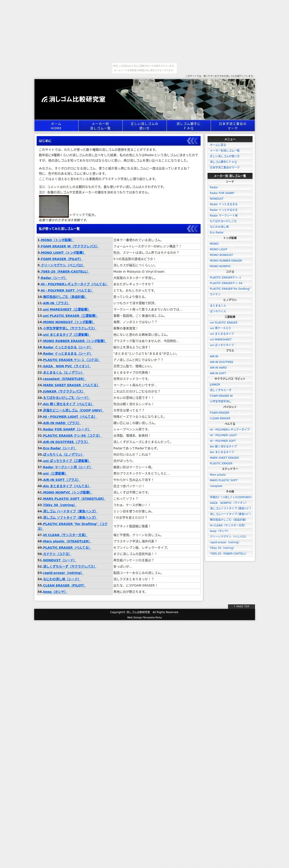Viewport: 289px width, 868px height.
Task: Click the PAGE TOP button
Action: pos(241,607)
